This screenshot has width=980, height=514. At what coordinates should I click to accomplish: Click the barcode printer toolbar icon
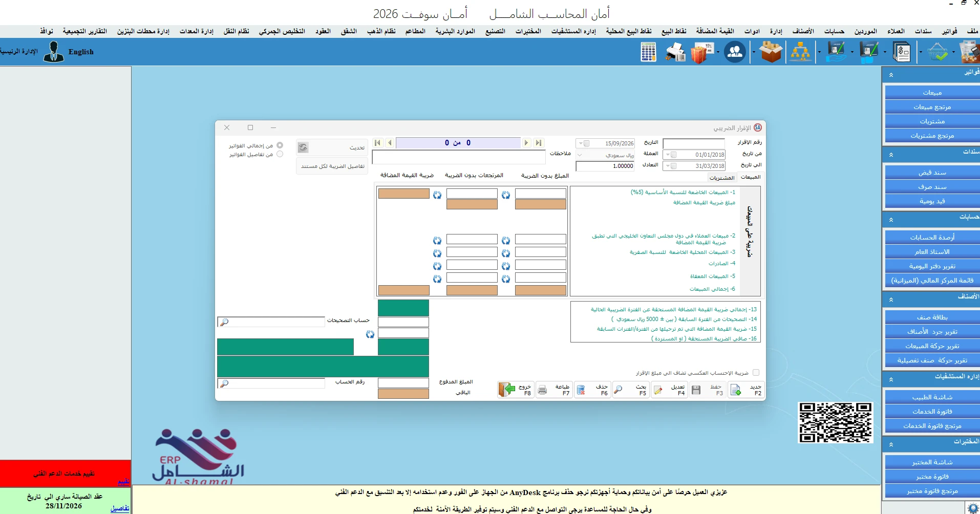tap(676, 52)
